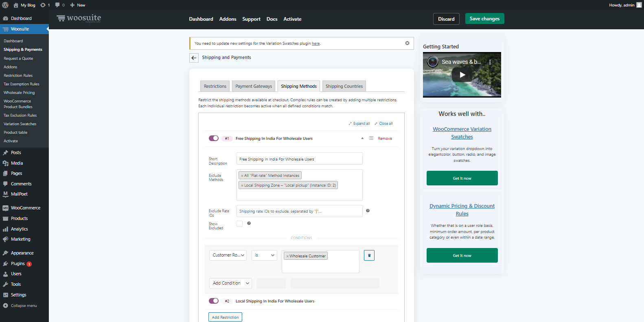Delete the Customer Role condition
This screenshot has height=322, width=644.
point(369,255)
